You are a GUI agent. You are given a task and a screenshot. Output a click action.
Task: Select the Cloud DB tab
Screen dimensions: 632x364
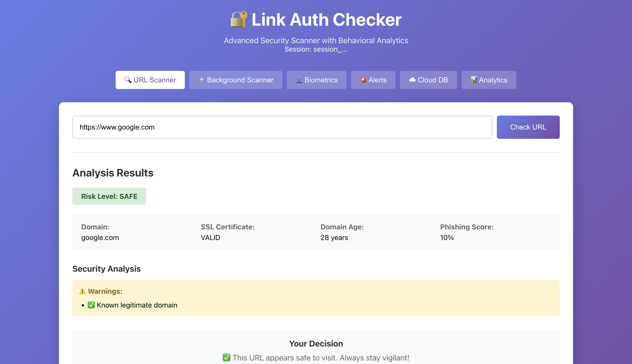tap(428, 80)
